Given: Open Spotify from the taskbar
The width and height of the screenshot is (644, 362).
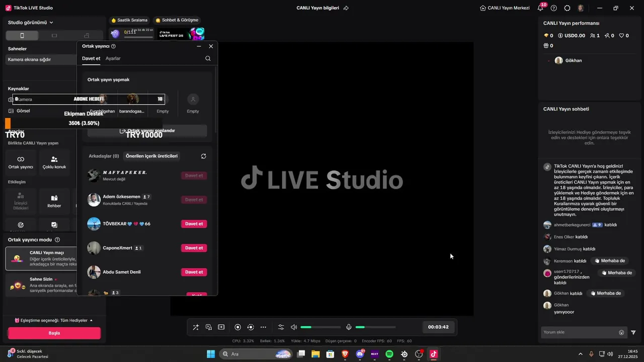Looking at the screenshot, I should click(x=389, y=354).
